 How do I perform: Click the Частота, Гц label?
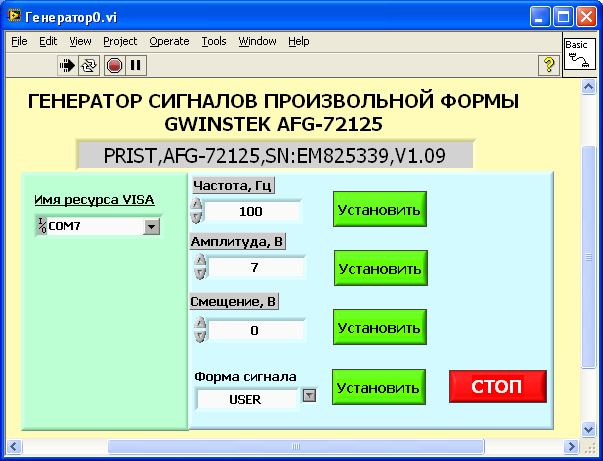233,186
